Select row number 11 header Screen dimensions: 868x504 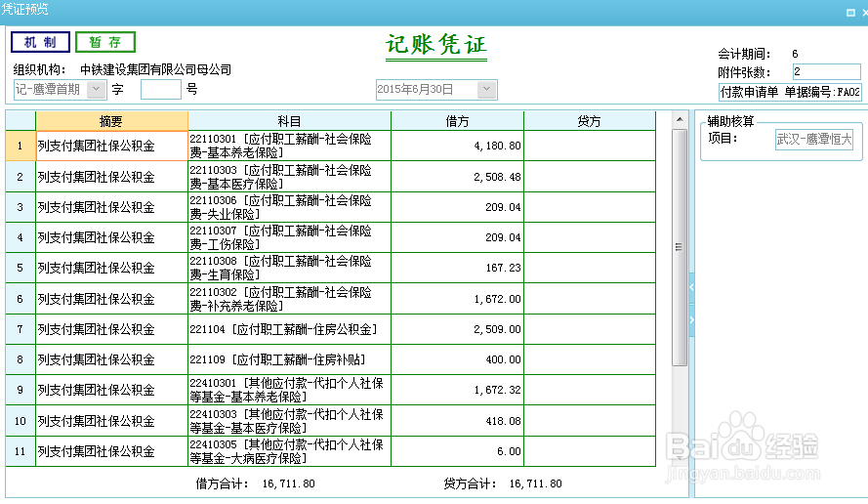pyautogui.click(x=21, y=451)
